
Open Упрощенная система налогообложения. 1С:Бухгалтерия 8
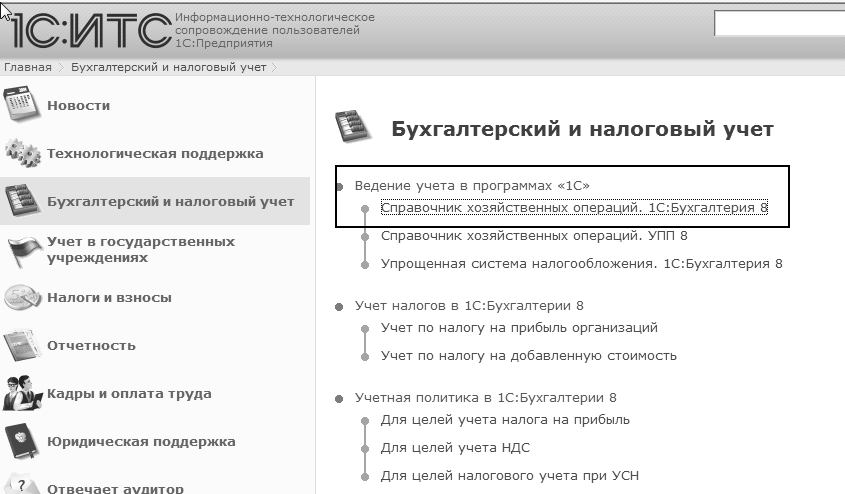coord(581,264)
